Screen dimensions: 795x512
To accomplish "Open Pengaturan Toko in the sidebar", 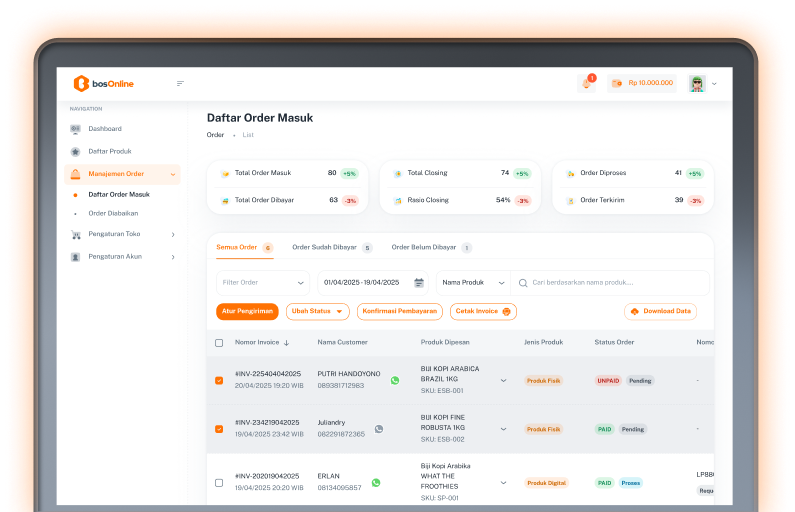I will pos(114,234).
